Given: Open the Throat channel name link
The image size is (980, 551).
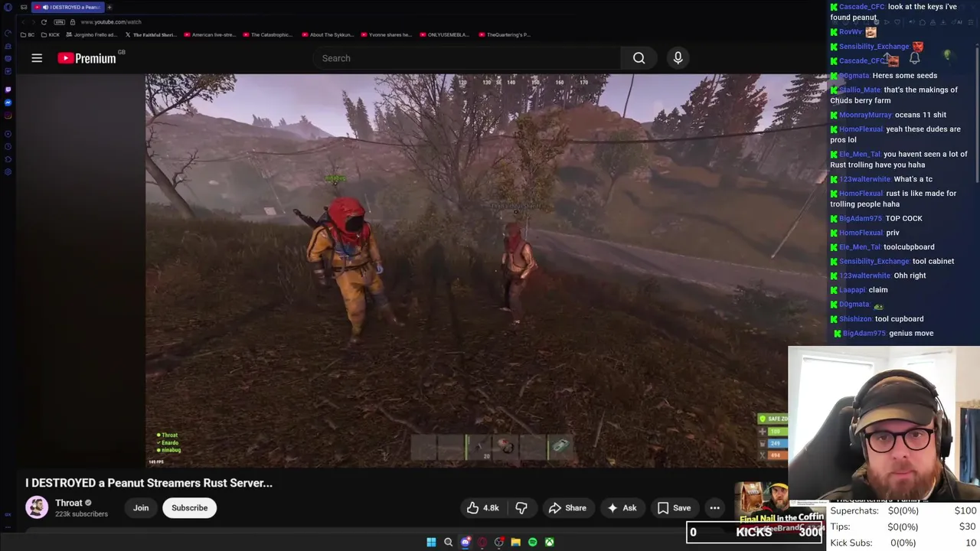Looking at the screenshot, I should (x=68, y=503).
